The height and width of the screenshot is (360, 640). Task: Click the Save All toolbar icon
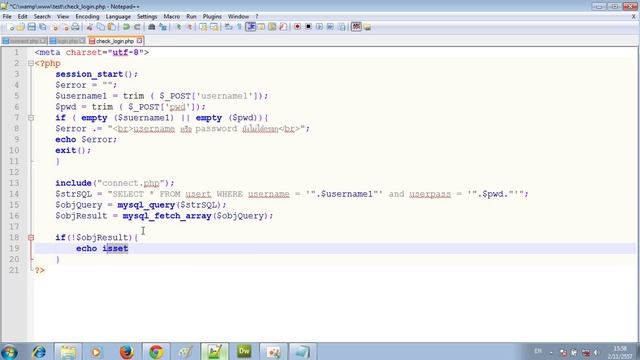coord(42,27)
